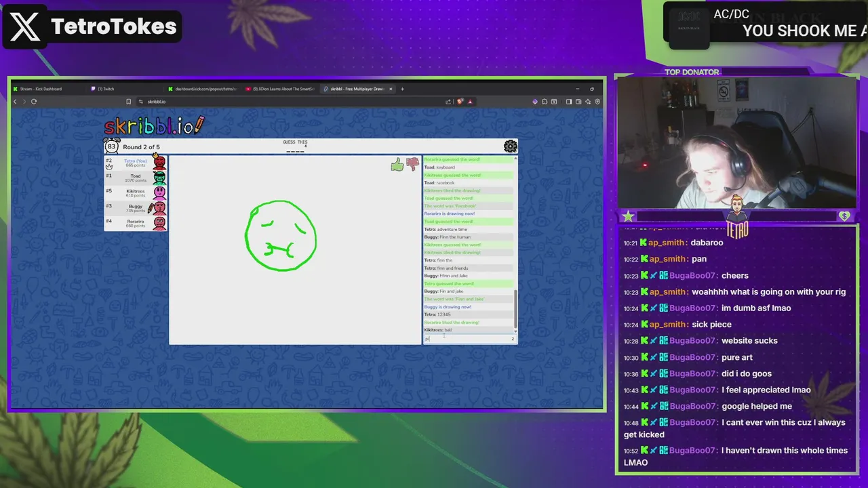The height and width of the screenshot is (488, 868).
Task: Click the thumbs up like icon
Action: [397, 165]
